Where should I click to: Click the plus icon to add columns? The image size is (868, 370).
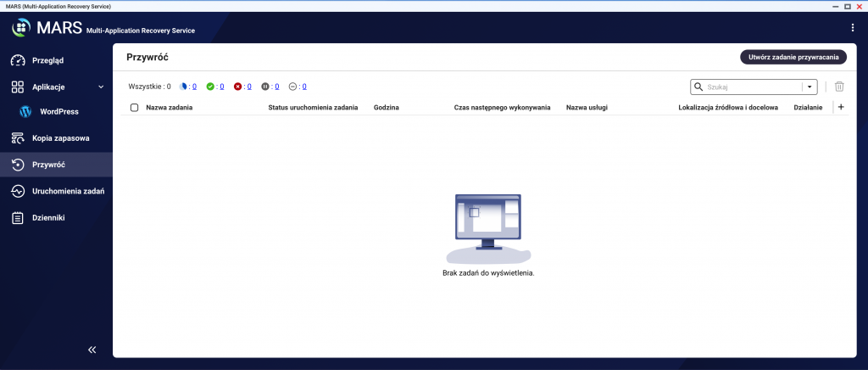tap(840, 108)
